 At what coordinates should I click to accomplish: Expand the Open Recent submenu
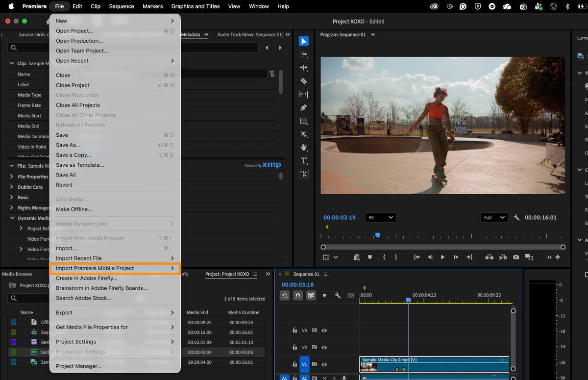coord(116,60)
